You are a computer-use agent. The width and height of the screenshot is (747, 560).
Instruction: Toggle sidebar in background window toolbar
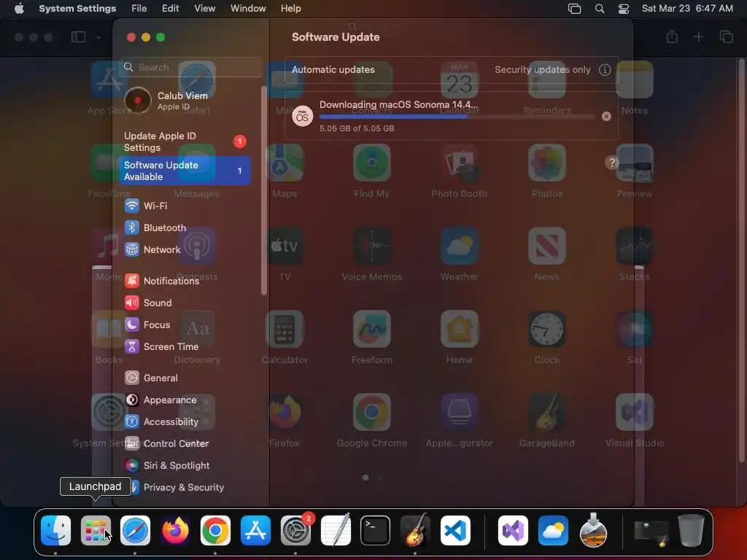(x=78, y=36)
